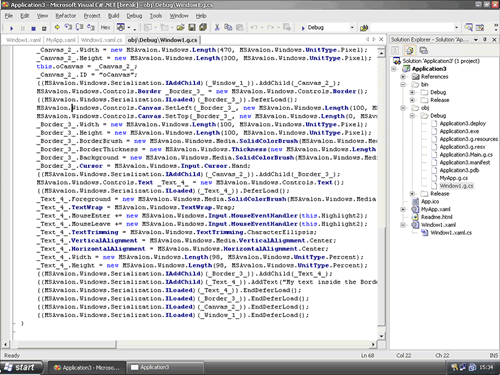Switch to the MyApp.xaml tab
Viewport: 500px width, 375px height.
click(61, 40)
